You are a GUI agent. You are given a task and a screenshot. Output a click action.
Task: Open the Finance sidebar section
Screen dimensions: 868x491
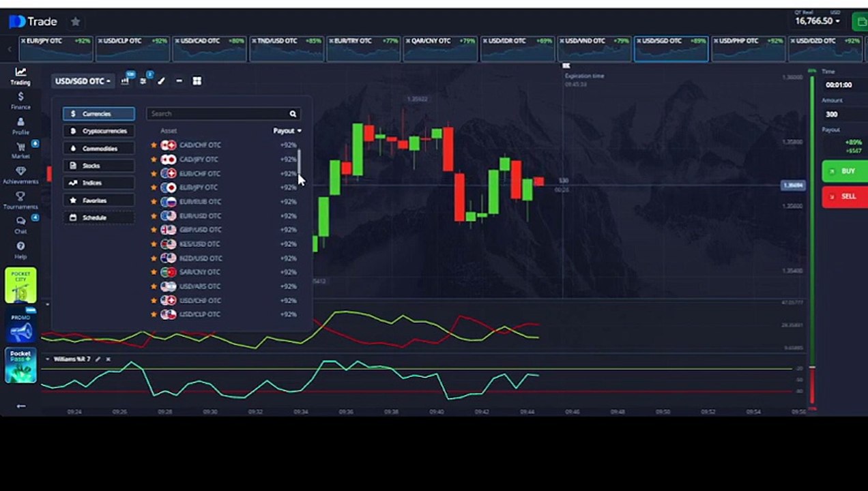(x=20, y=101)
